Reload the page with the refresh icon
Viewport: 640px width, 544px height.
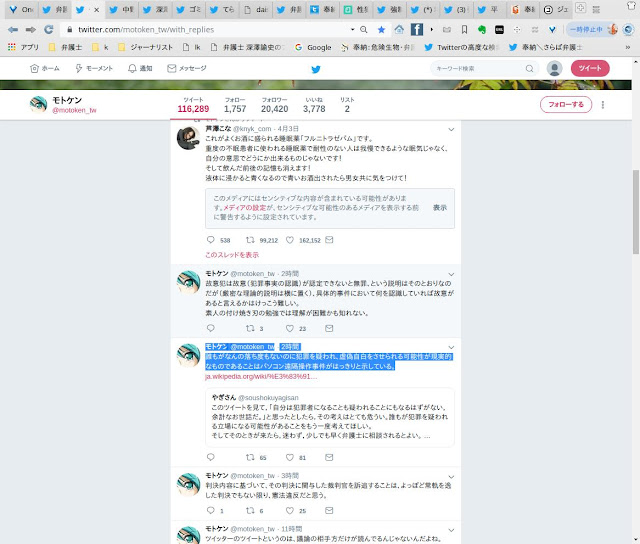point(49,29)
